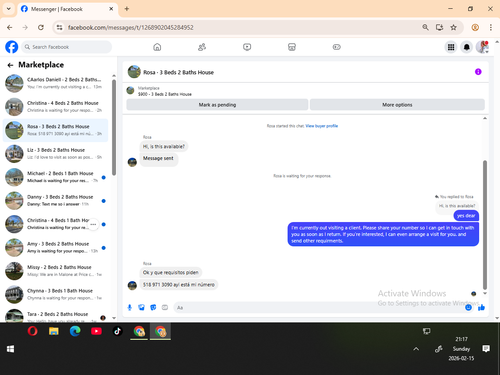The width and height of the screenshot is (500, 375).
Task: Open the Missy 2 Beds 2 Baths chat
Action: [55, 271]
